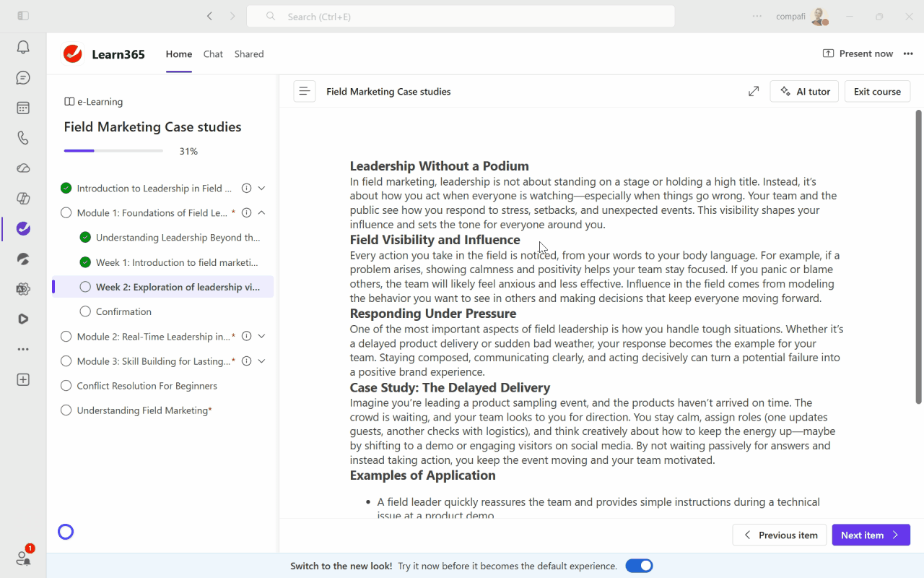924x578 pixels.
Task: Add an app with the plus icon
Action: tap(23, 379)
